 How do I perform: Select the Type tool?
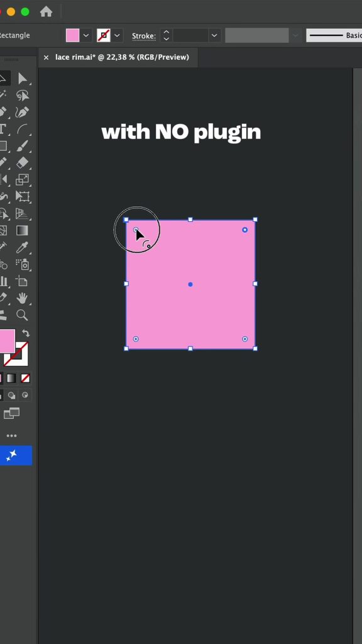coord(3,129)
